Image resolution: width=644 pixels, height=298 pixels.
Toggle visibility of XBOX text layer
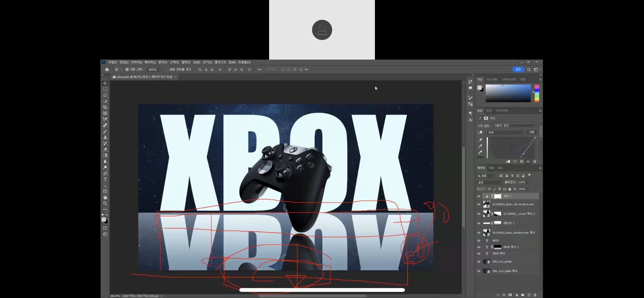pos(479,241)
